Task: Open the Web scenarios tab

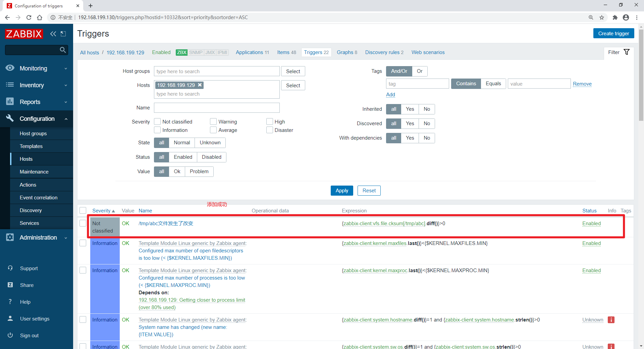Action: [x=428, y=52]
